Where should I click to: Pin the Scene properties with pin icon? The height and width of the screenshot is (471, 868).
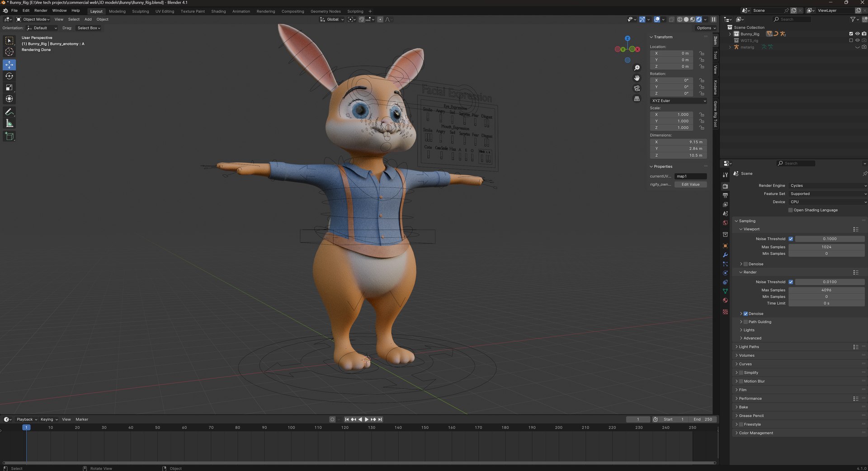pyautogui.click(x=864, y=174)
